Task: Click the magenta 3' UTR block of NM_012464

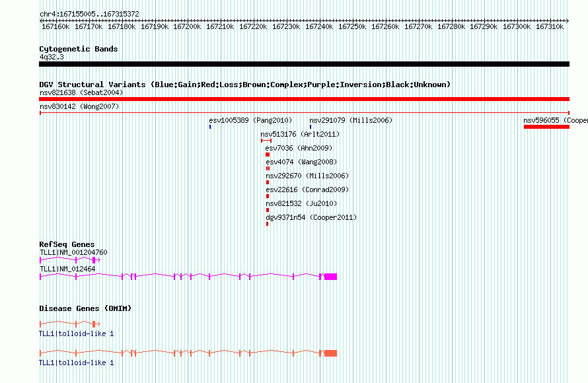Action: coord(330,277)
